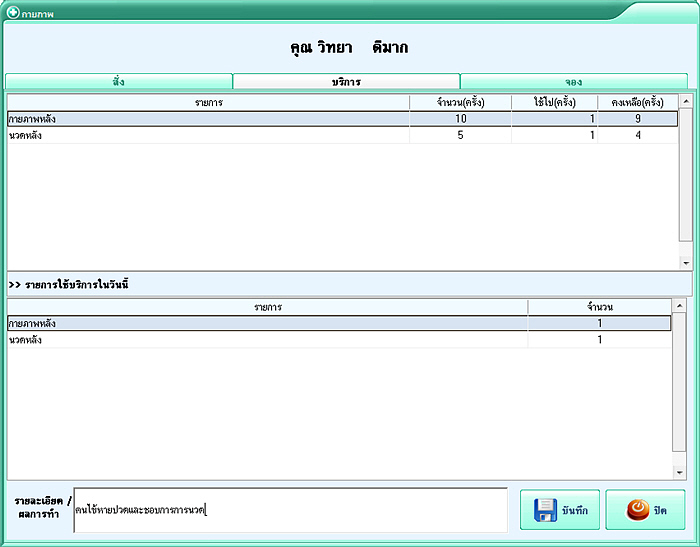The image size is (700, 547).
Task: Open the จอง tab
Action: (574, 82)
